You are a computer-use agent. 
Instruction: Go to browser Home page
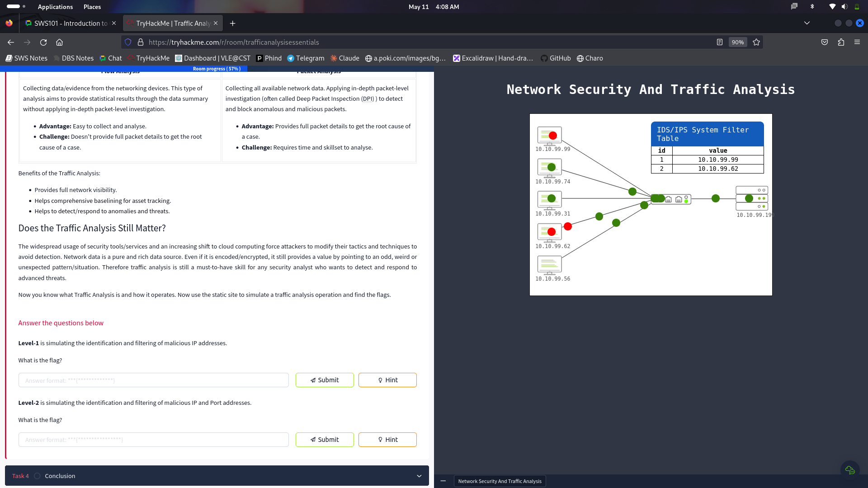click(59, 42)
